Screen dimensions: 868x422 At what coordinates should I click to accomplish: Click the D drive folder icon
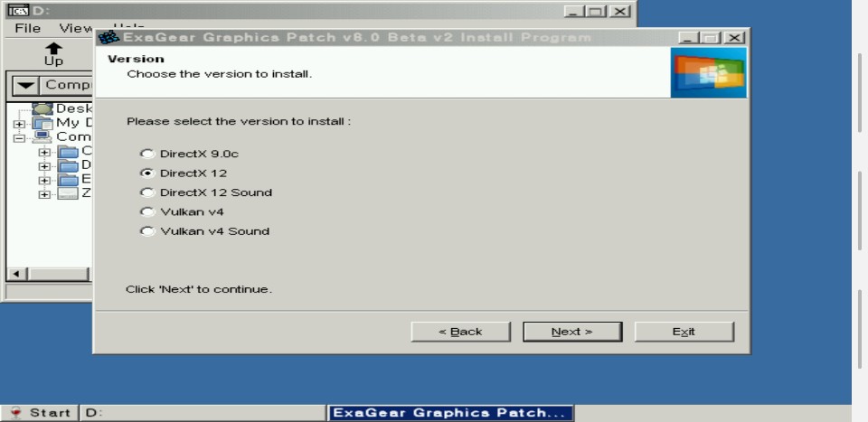point(68,165)
